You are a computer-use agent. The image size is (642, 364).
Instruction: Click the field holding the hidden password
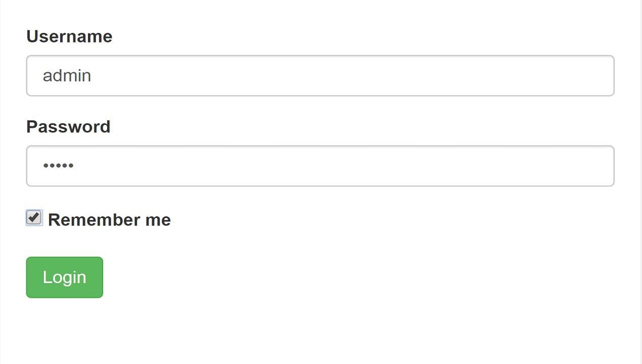point(320,166)
